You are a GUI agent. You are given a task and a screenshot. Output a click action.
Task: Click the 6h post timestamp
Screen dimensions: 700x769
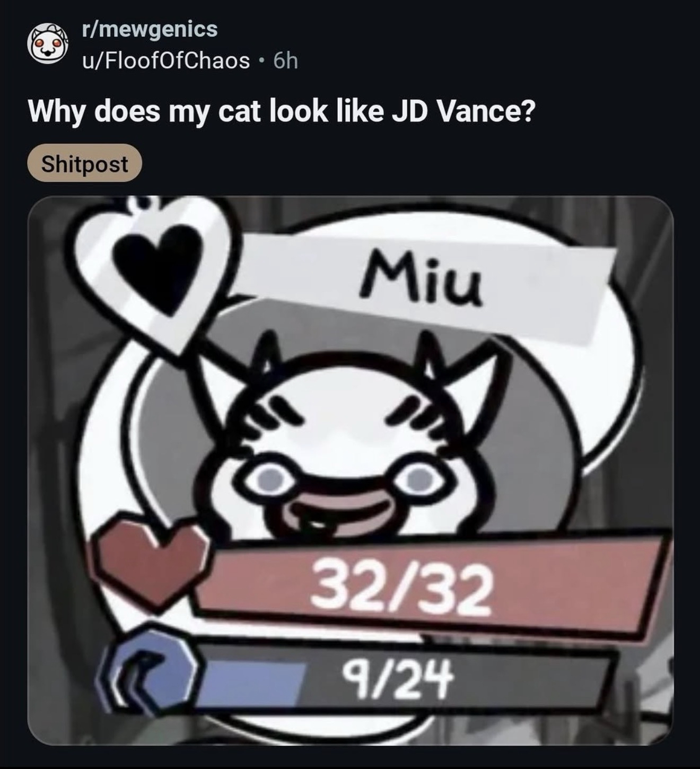pyautogui.click(x=286, y=62)
